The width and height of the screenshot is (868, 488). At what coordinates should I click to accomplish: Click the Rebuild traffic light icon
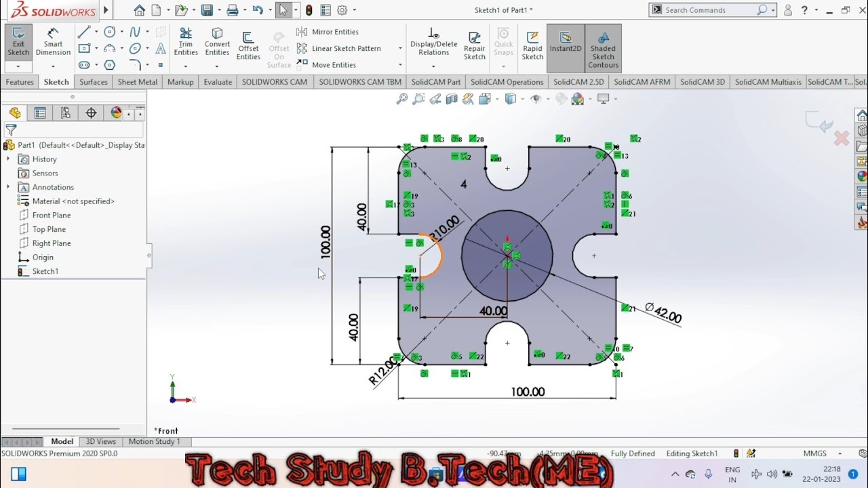point(309,10)
